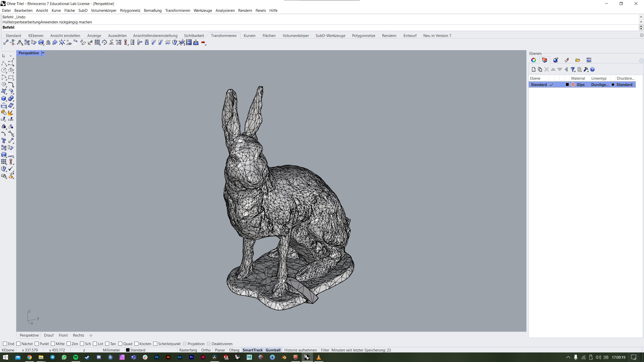644x362 pixels.
Task: Toggle Ortho mode in status bar
Action: (x=206, y=350)
